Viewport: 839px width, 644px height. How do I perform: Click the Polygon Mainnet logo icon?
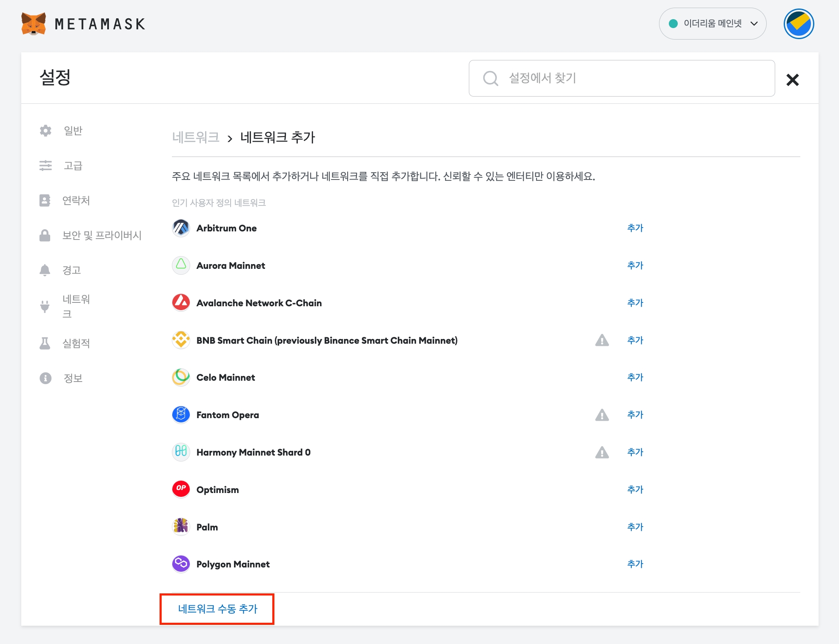(x=181, y=564)
